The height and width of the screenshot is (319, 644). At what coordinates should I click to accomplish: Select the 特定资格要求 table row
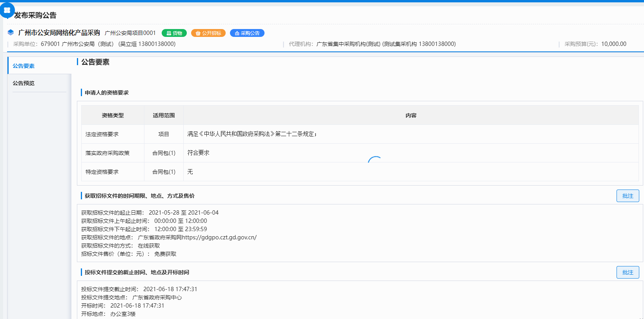tap(102, 172)
